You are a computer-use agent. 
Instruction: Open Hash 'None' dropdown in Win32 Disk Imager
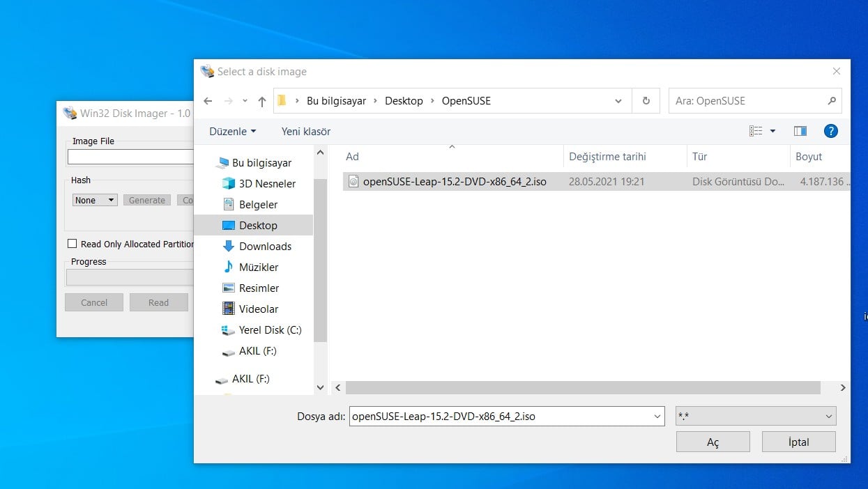coord(95,200)
